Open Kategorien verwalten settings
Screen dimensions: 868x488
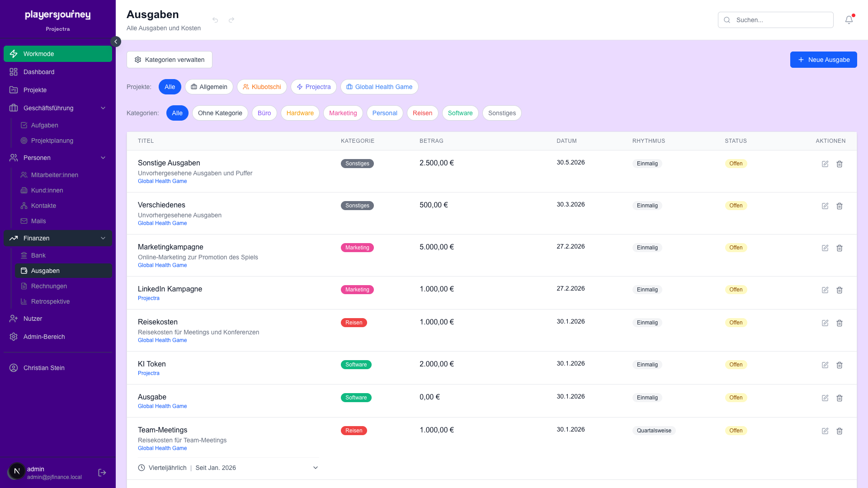[170, 60]
